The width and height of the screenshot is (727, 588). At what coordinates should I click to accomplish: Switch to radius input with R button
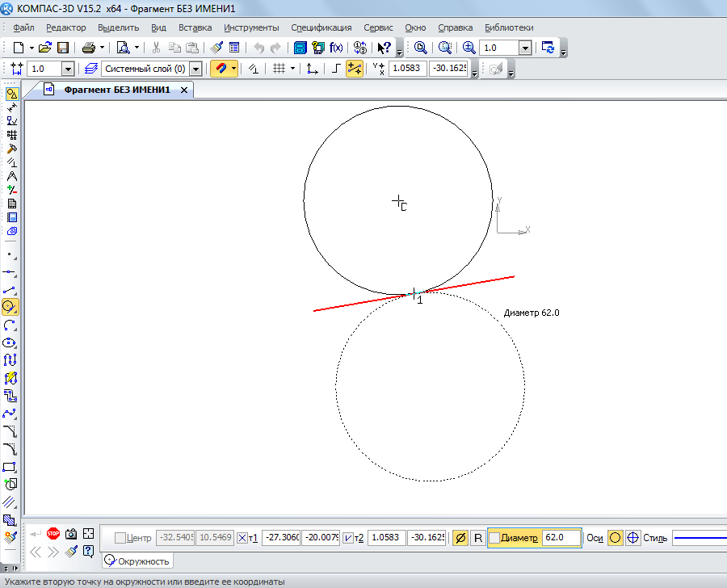(x=477, y=538)
